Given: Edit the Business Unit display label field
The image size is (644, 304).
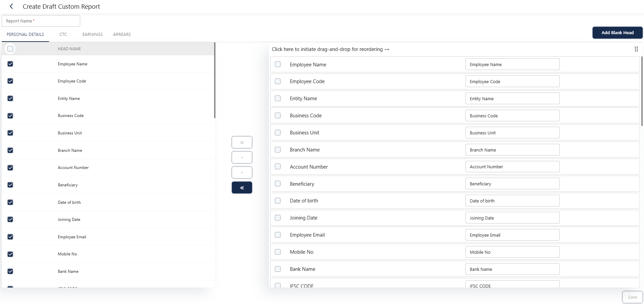Looking at the screenshot, I should (512, 133).
